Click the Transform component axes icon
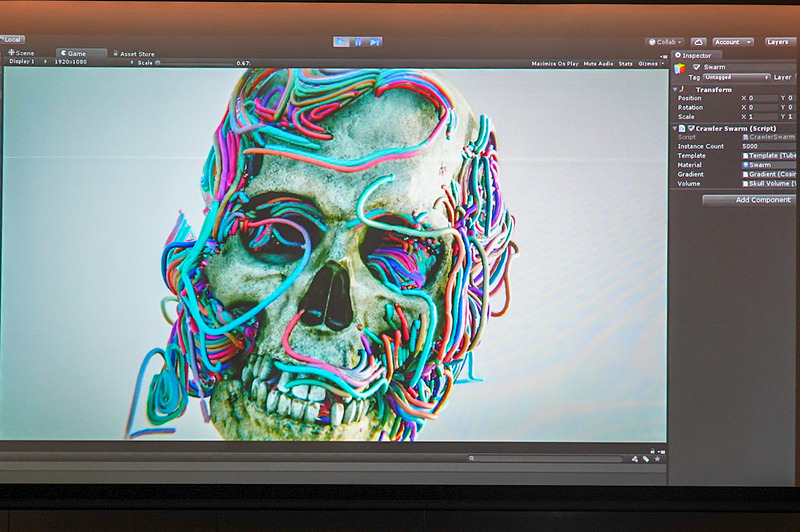 coord(683,89)
